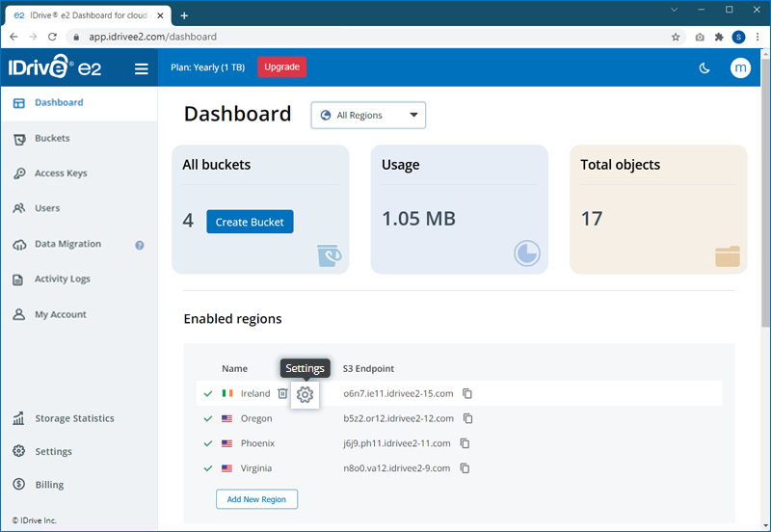This screenshot has width=771, height=532.
Task: Open the Data Migration page
Action: click(x=67, y=244)
